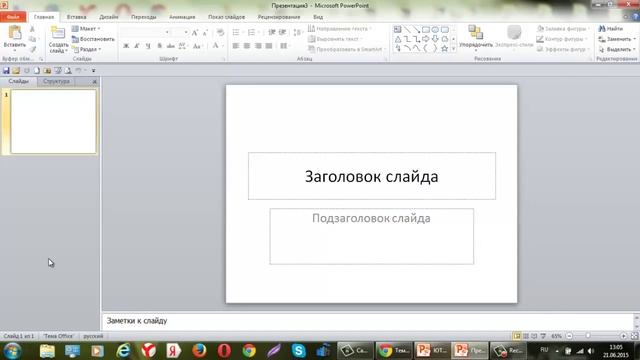Viewport: 640px width, 360px height.
Task: Open Skype from the taskbar
Action: pos(299,351)
